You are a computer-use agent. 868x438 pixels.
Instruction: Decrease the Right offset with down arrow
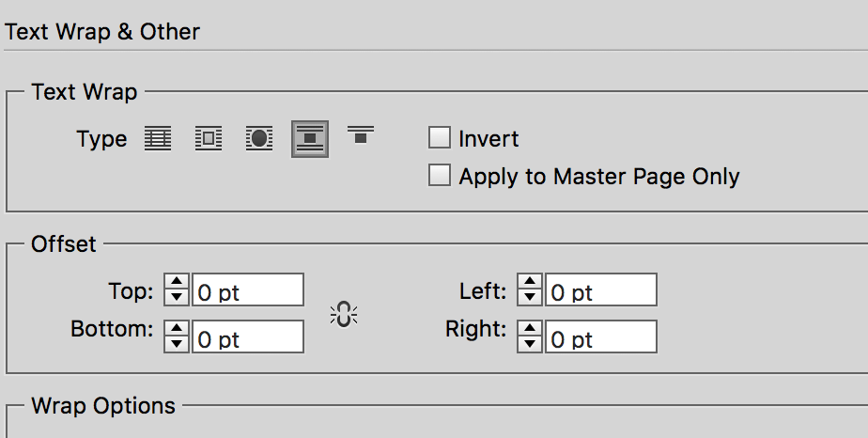point(530,343)
